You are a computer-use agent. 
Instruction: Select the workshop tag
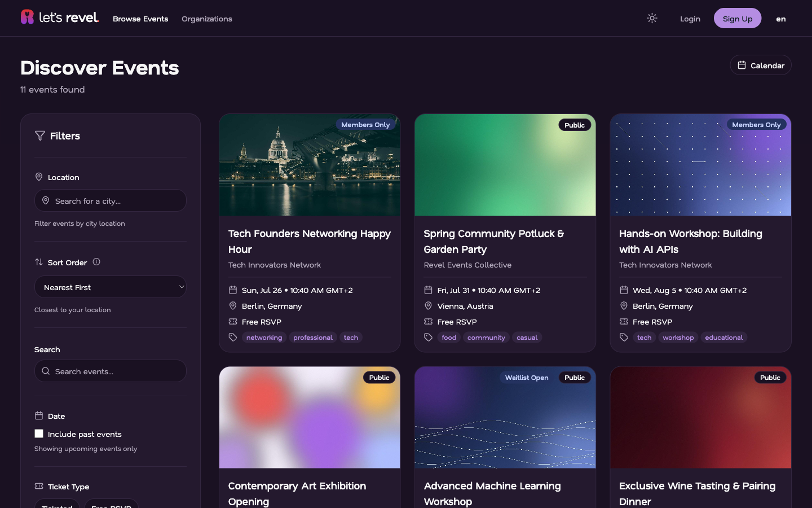pos(678,338)
